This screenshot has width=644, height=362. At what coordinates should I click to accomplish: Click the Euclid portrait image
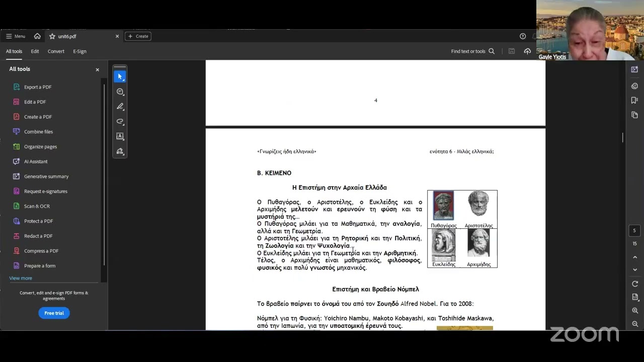[443, 245]
